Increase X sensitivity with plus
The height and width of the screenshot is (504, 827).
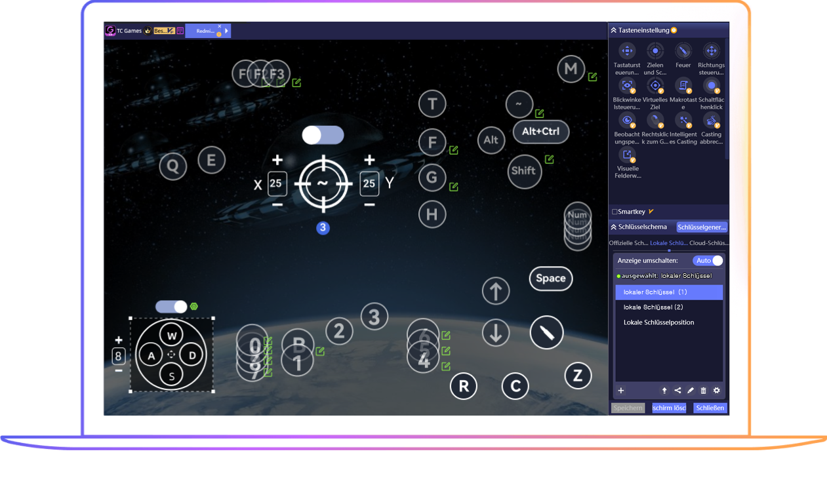click(x=277, y=160)
